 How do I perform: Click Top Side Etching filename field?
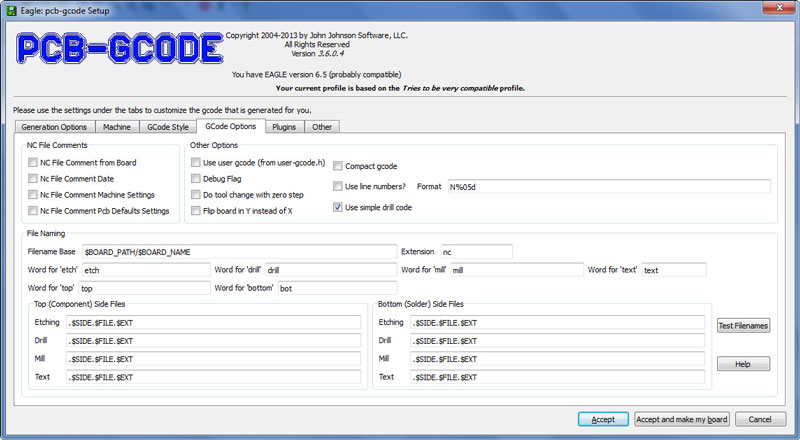(x=213, y=323)
